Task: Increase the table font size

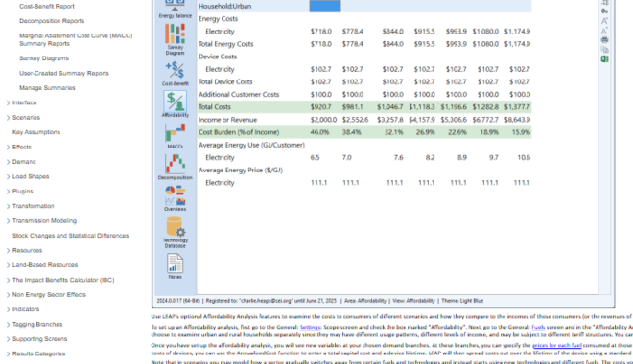Action: pos(604,20)
